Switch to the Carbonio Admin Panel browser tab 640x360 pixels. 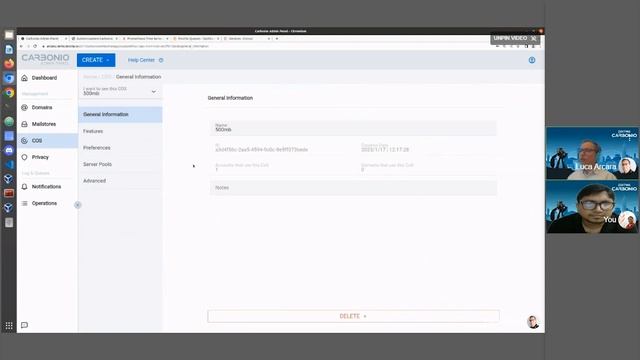pos(43,38)
